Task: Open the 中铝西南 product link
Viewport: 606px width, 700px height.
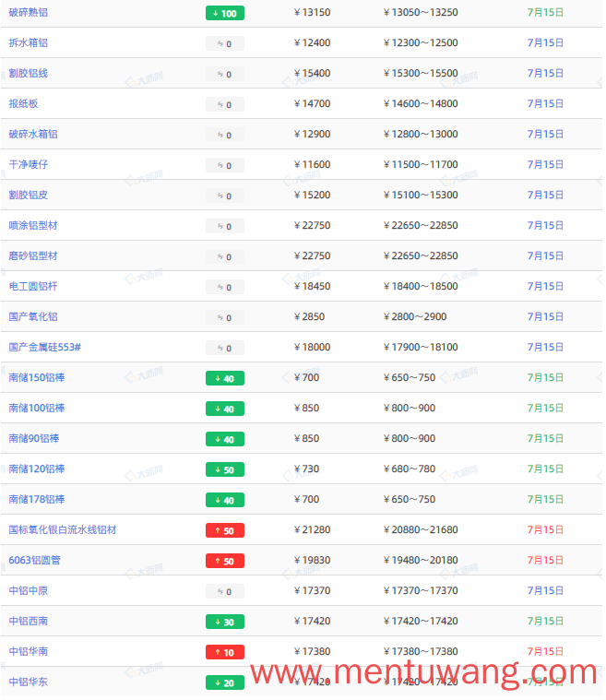Action: pyautogui.click(x=29, y=621)
